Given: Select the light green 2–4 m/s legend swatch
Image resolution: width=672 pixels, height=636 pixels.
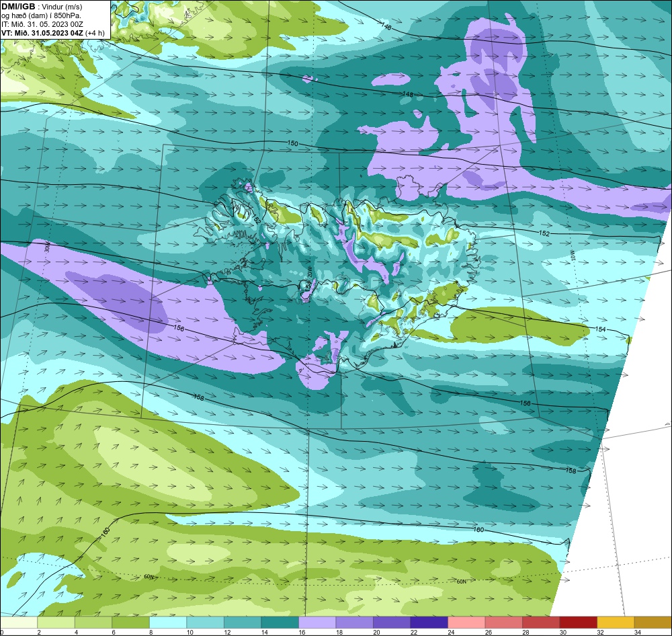Looking at the screenshot, I should point(56,623).
